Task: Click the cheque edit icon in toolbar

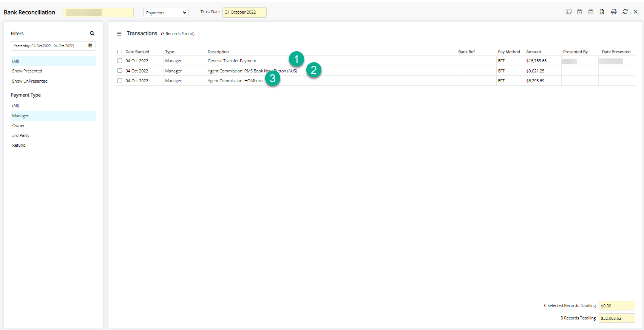Action: (x=568, y=12)
